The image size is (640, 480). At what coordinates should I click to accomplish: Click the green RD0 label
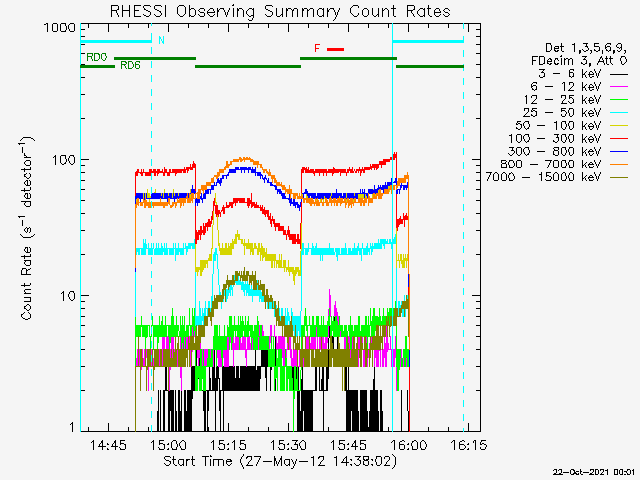pos(97,57)
